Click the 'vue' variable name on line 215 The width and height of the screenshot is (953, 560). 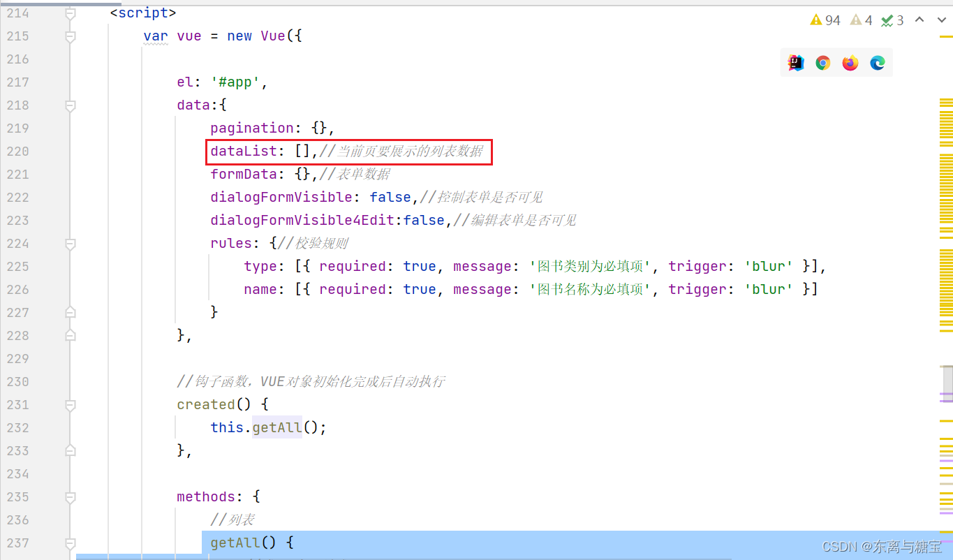tap(189, 36)
